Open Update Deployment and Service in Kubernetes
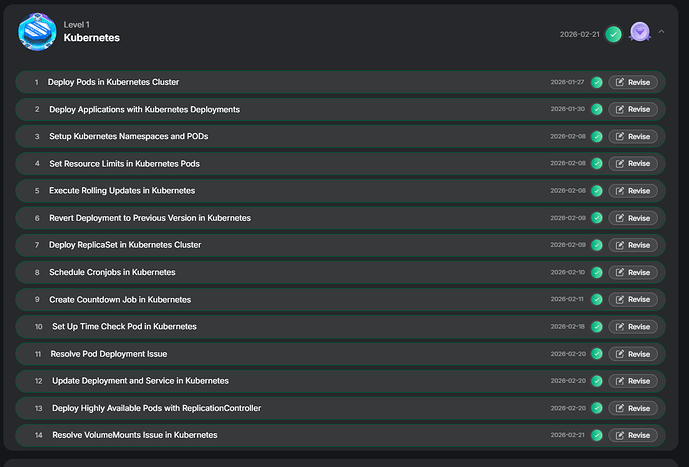This screenshot has height=467, width=689. 140,381
